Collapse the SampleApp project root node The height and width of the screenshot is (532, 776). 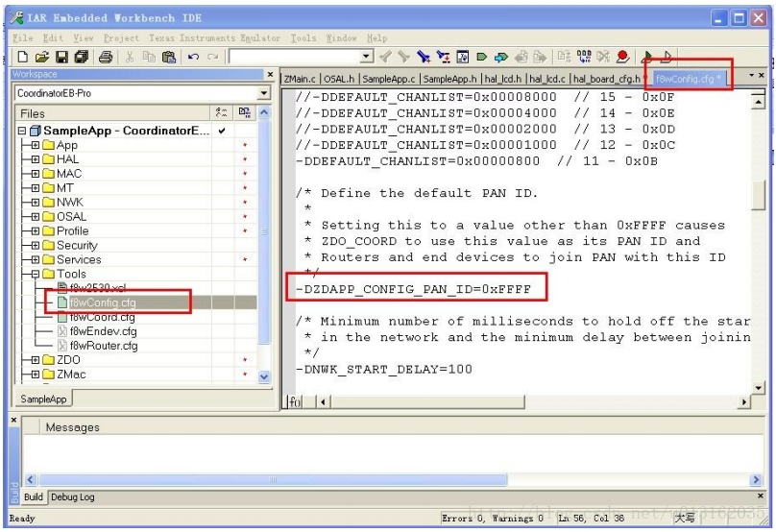(x=22, y=131)
